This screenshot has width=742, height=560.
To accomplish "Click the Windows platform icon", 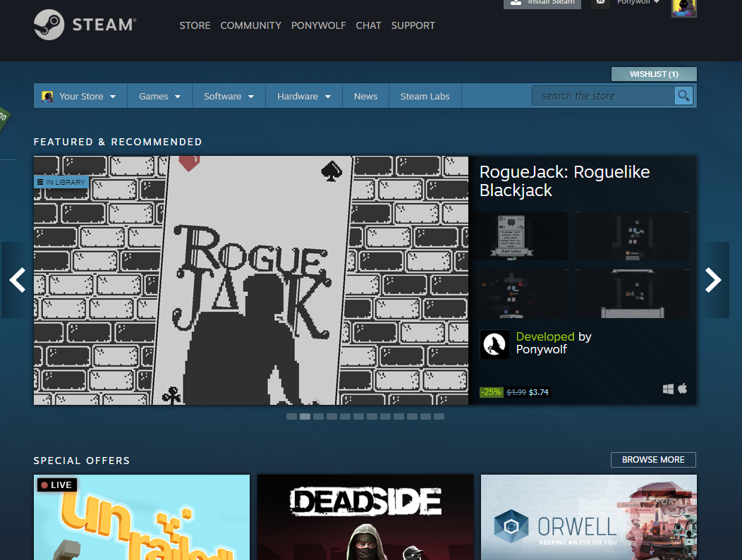I will [x=668, y=389].
